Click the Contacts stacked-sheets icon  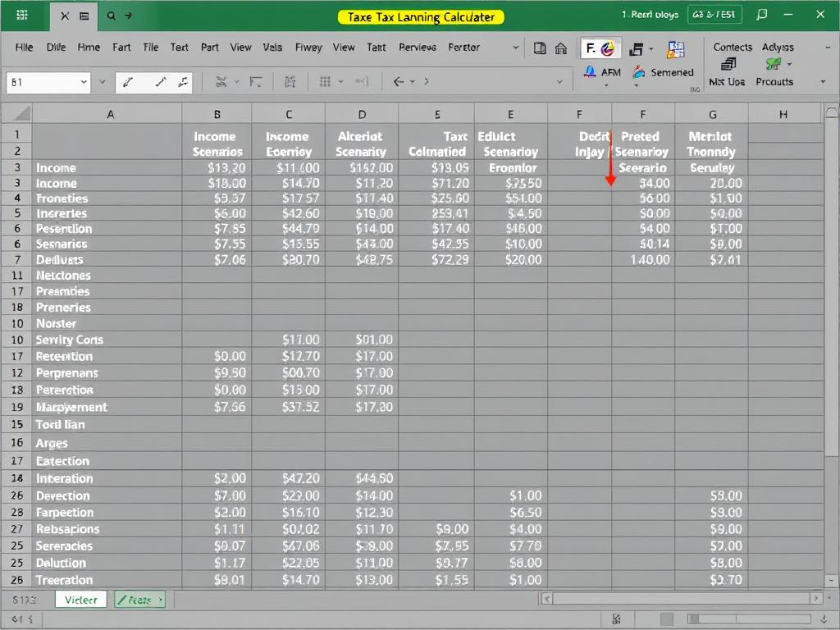coord(730,65)
